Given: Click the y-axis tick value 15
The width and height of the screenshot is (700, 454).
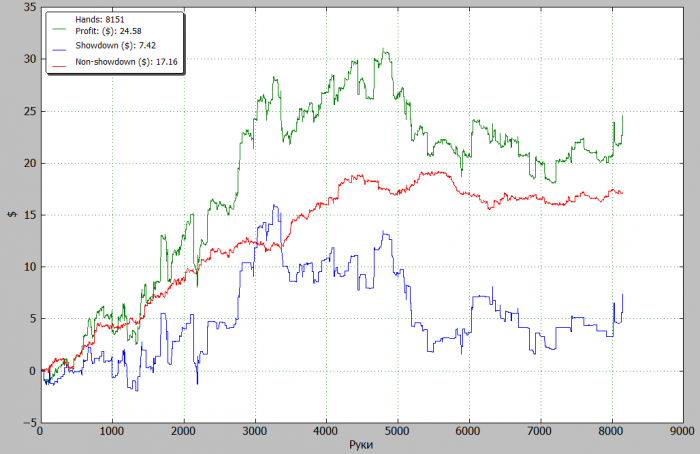Looking at the screenshot, I should pos(30,215).
